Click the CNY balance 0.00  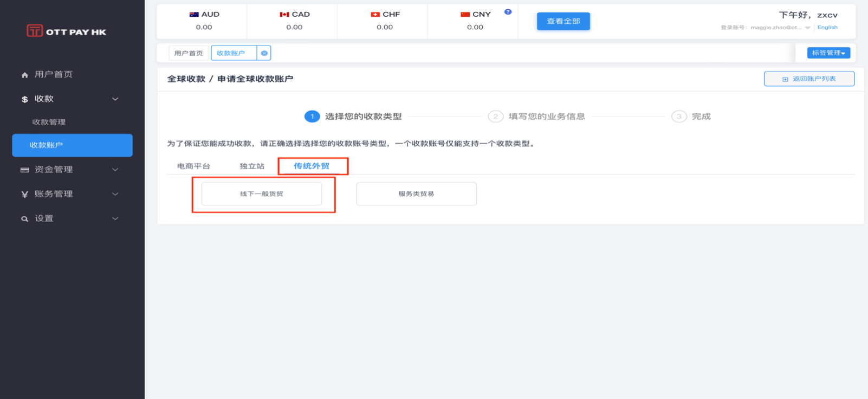point(475,27)
